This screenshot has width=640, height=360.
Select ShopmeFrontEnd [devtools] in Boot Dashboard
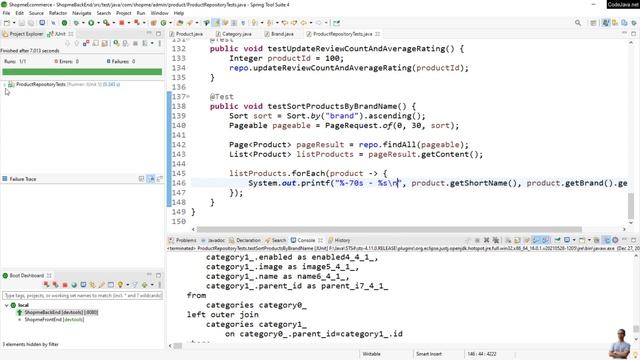click(54, 320)
